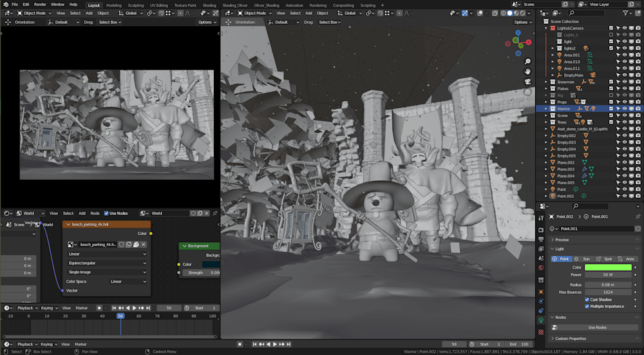Click the hand pan view gizmo
Viewport: 644px width, 355px height.
pos(527,71)
